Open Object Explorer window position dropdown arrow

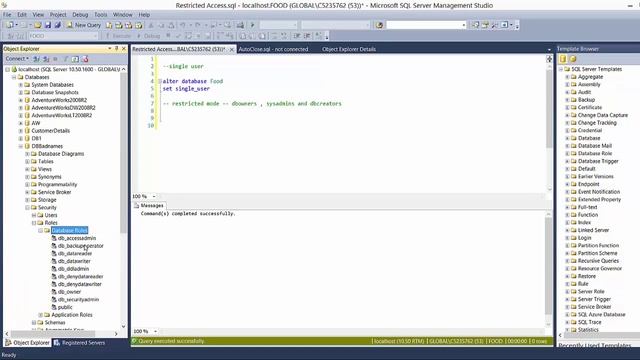(x=109, y=49)
